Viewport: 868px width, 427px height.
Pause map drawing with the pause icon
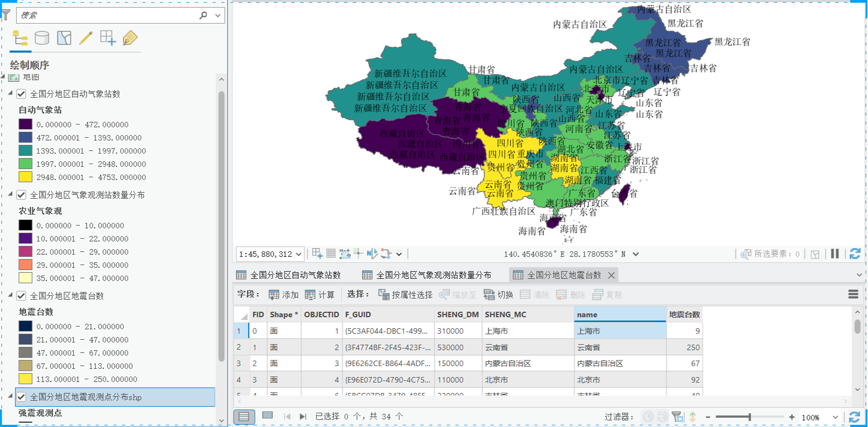pyautogui.click(x=835, y=254)
